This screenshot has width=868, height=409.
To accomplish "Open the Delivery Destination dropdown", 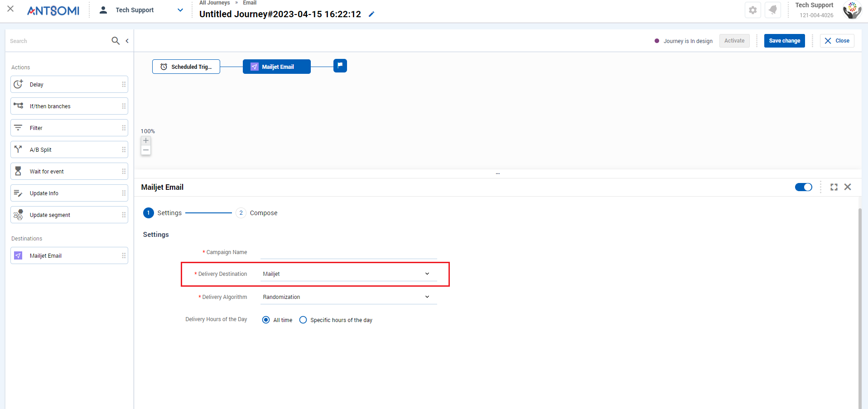I will (x=349, y=274).
